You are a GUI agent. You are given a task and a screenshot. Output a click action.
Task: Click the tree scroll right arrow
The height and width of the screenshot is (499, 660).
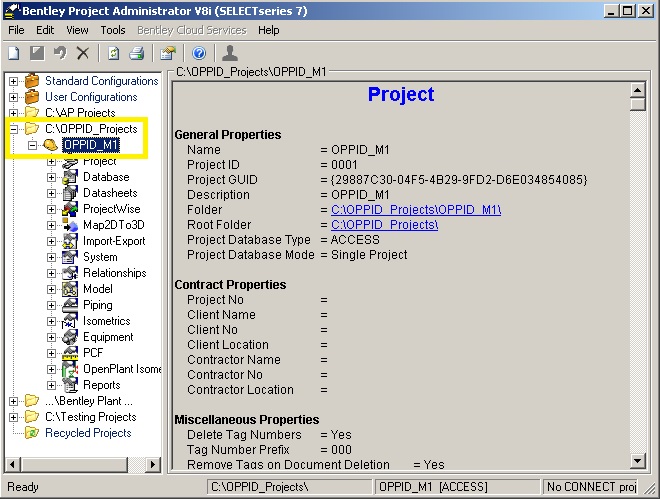[x=152, y=464]
